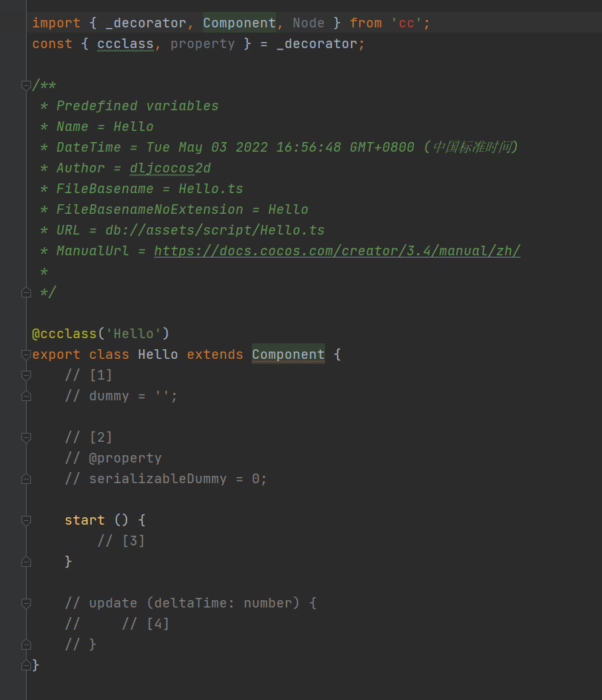Fold the start() method body
Image resolution: width=602 pixels, height=700 pixels.
(x=27, y=520)
